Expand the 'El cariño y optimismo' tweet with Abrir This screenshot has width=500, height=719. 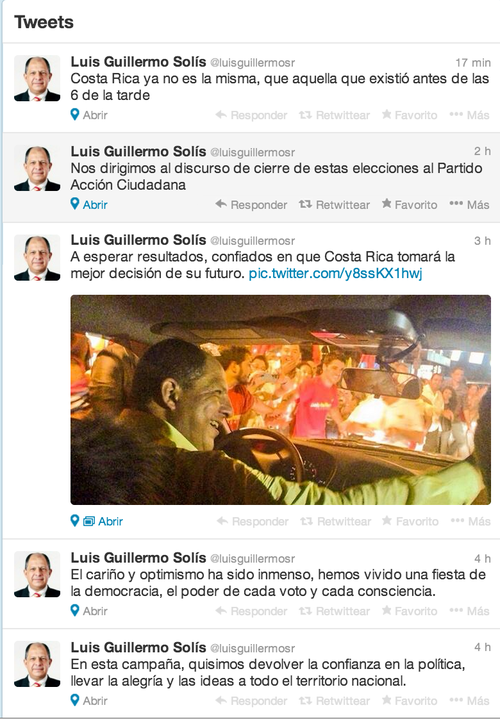89,611
